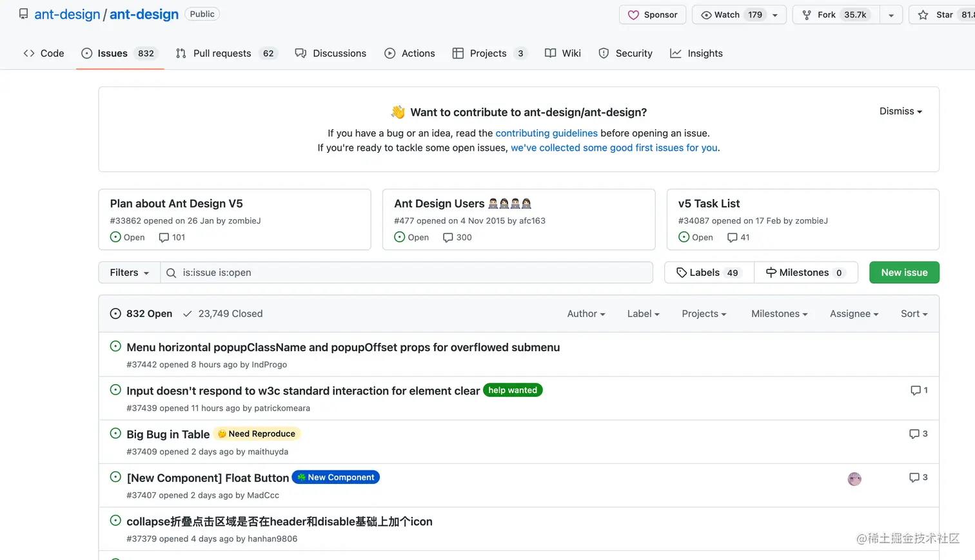Viewport: 975px width, 560px height.
Task: Click the repository book icon beside ant-design
Action: (x=24, y=14)
